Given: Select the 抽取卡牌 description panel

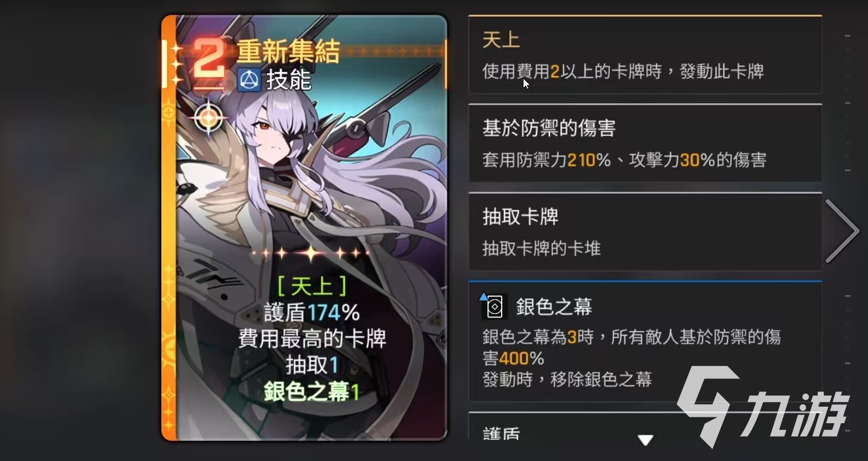Looking at the screenshot, I should click(x=645, y=232).
